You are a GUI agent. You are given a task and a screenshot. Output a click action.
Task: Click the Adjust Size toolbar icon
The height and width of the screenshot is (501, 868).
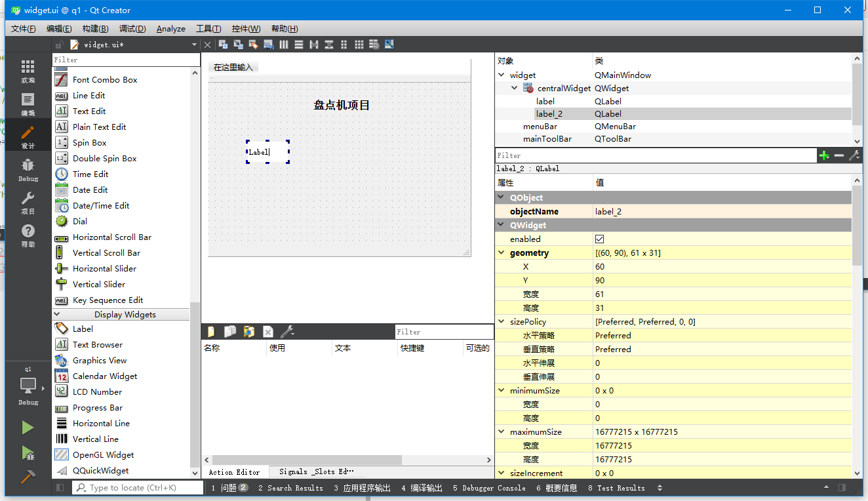pos(389,44)
